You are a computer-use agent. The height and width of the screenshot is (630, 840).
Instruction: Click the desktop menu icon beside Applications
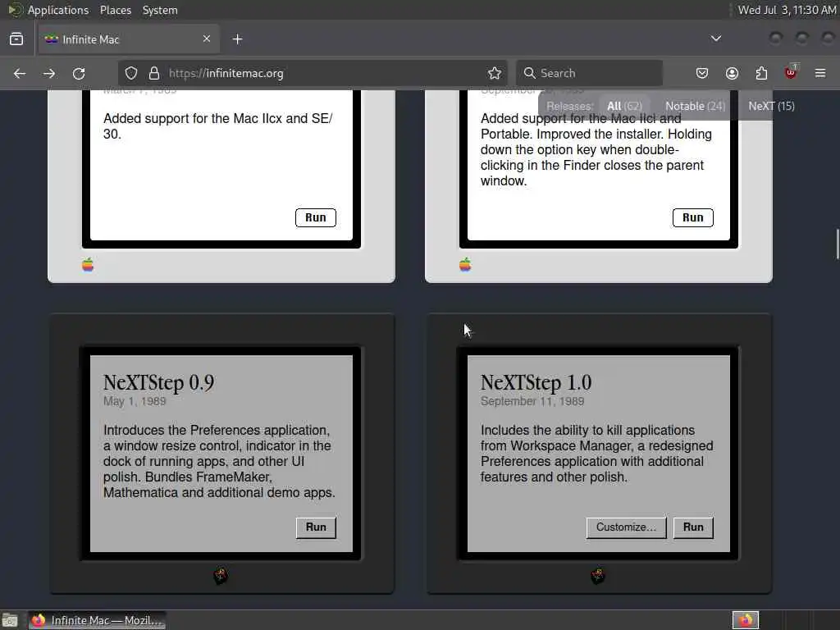[x=15, y=10]
